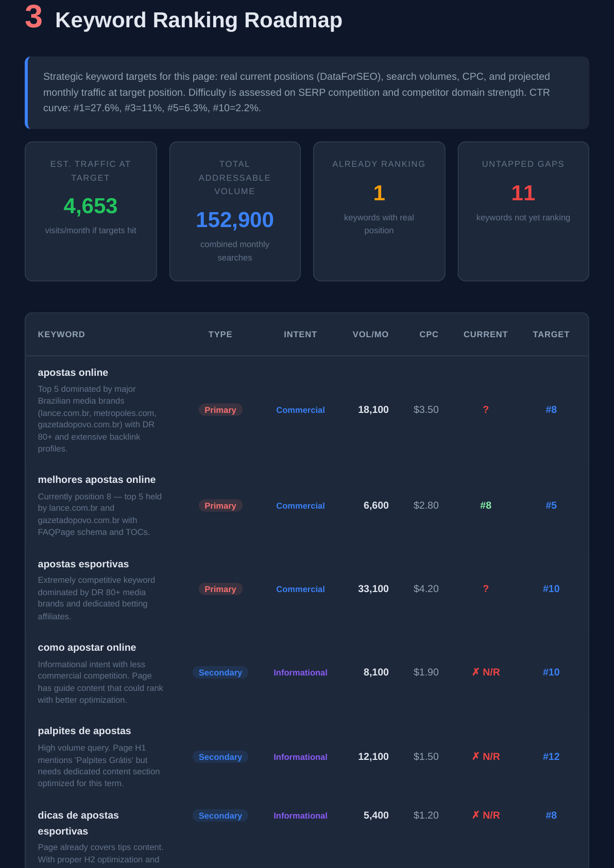Click the Already Ranking value 1
This screenshot has width=614, height=868.
click(379, 193)
